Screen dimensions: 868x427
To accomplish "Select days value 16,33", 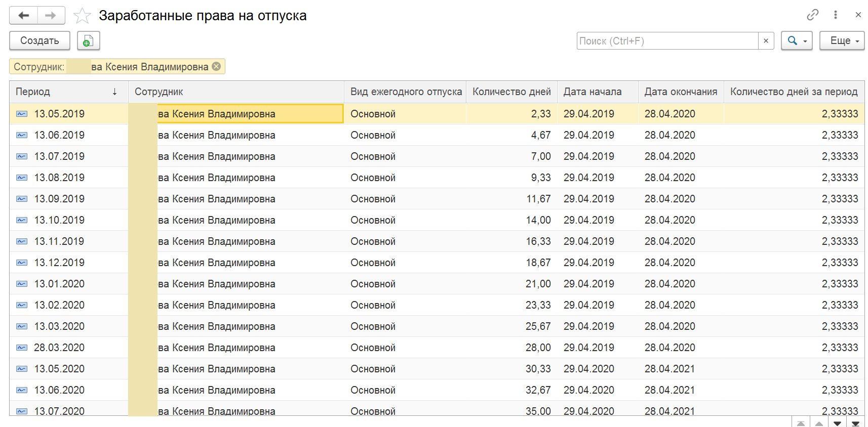I will point(538,241).
